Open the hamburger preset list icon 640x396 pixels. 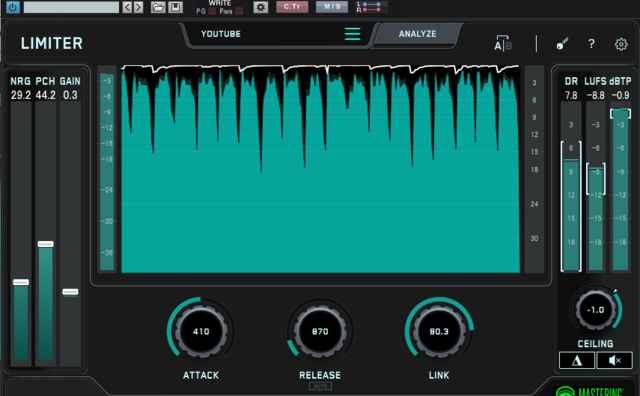pos(352,34)
